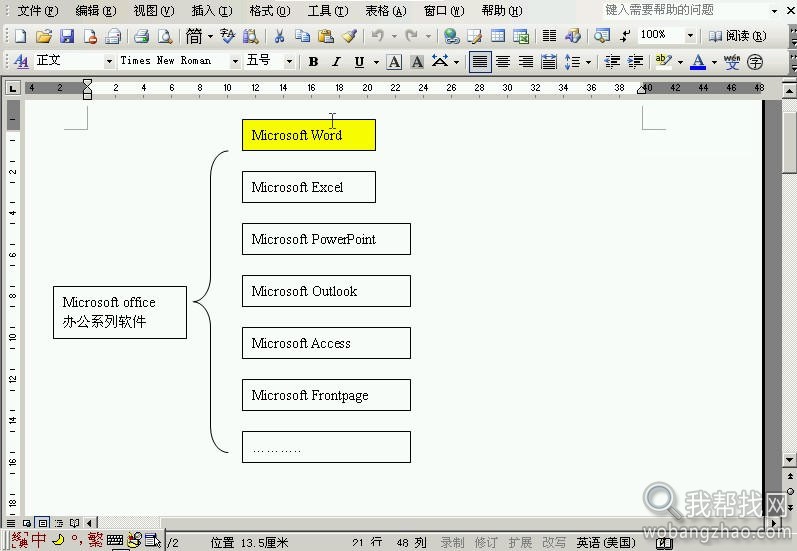Insert a hyperlink
The height and width of the screenshot is (551, 797).
tap(451, 36)
